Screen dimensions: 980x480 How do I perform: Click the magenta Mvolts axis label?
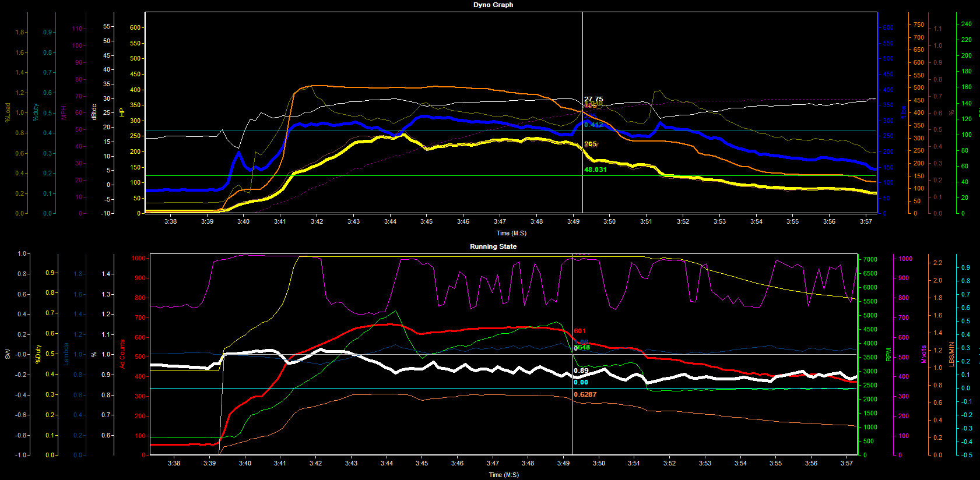(x=923, y=354)
